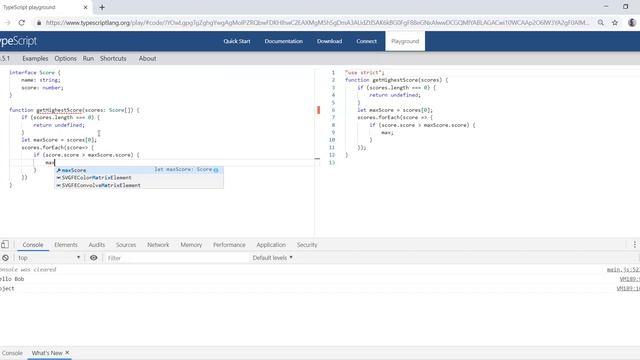Image resolution: width=640 pixels, height=360 pixels.
Task: Switch to the Application tab
Action: pyautogui.click(x=271, y=244)
